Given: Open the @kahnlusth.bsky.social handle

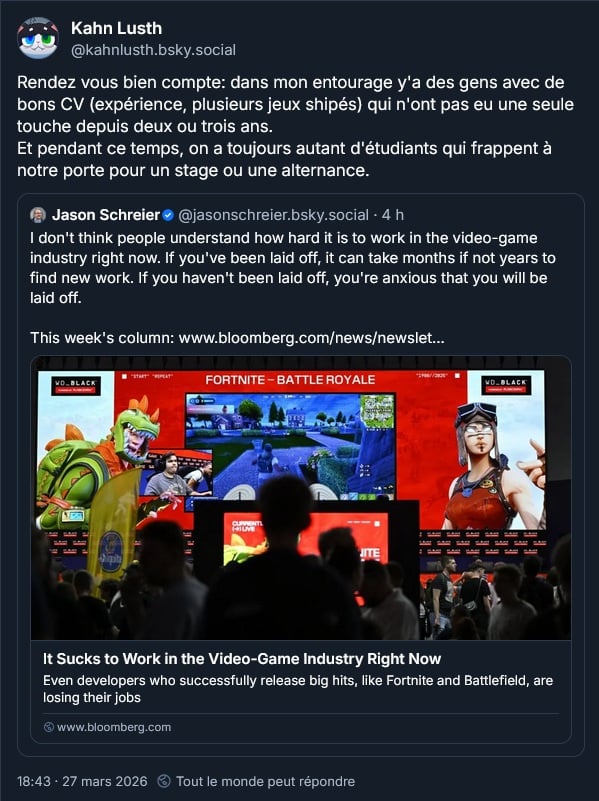Looking at the screenshot, I should (153, 50).
